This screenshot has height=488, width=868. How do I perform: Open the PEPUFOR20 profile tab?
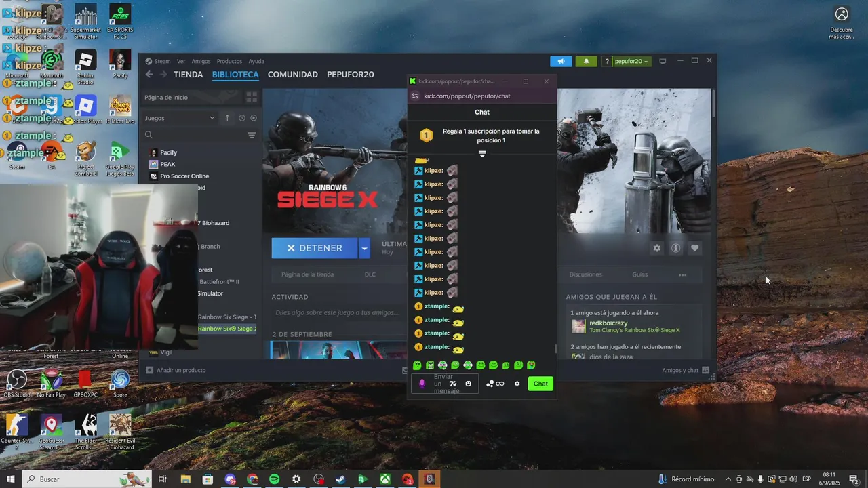[x=351, y=75]
